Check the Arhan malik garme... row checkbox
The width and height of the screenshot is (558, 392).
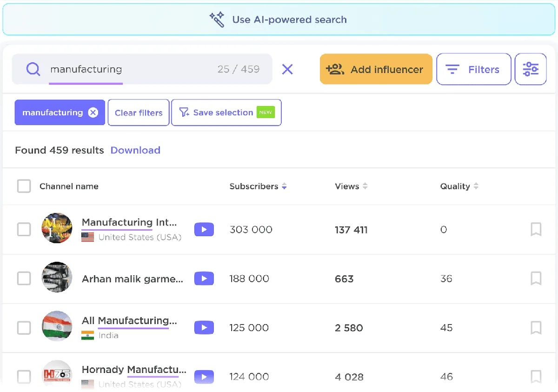tap(24, 279)
